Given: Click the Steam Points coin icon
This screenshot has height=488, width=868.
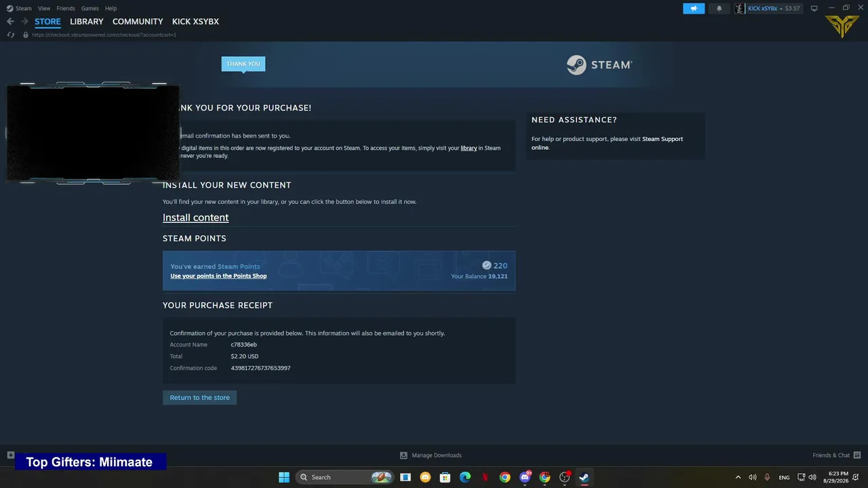Looking at the screenshot, I should [486, 266].
